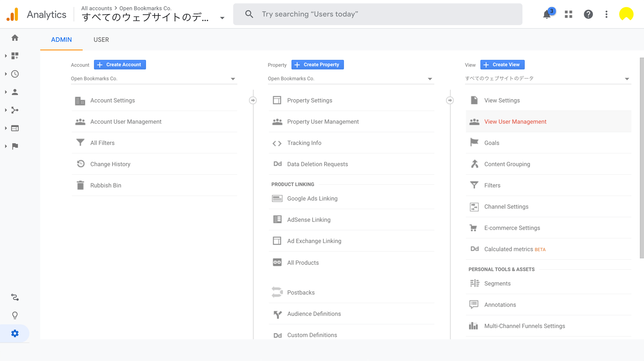Image resolution: width=644 pixels, height=361 pixels.
Task: Open the Account selector dropdown Open Bookmarks Co.
Action: (x=154, y=79)
